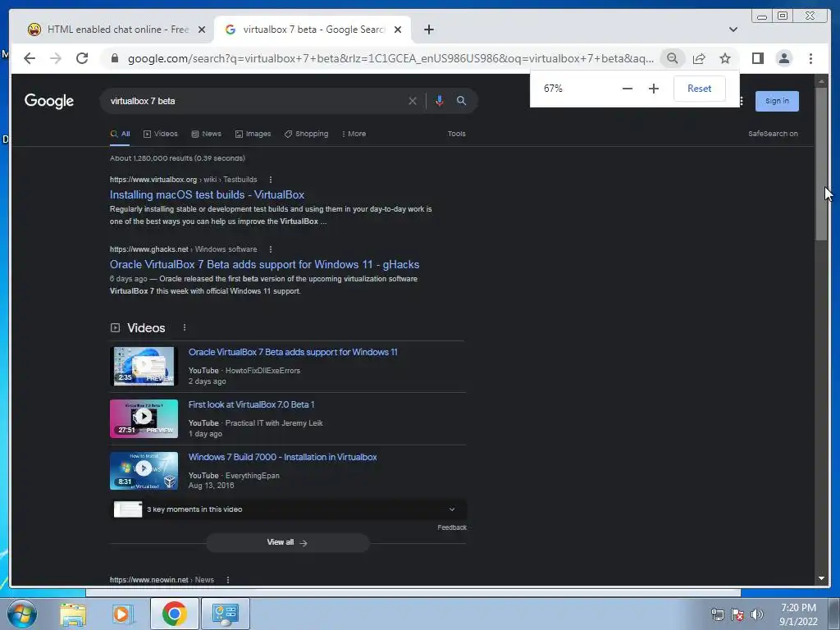Image resolution: width=840 pixels, height=630 pixels.
Task: Switch to the Shopping search tab
Action: click(307, 134)
